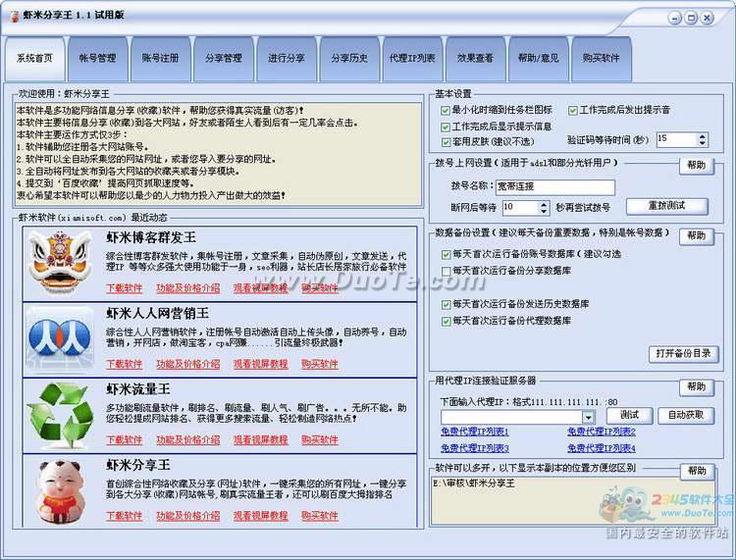736x560 pixels.
Task: Click the 自动获取 button
Action: click(x=685, y=415)
